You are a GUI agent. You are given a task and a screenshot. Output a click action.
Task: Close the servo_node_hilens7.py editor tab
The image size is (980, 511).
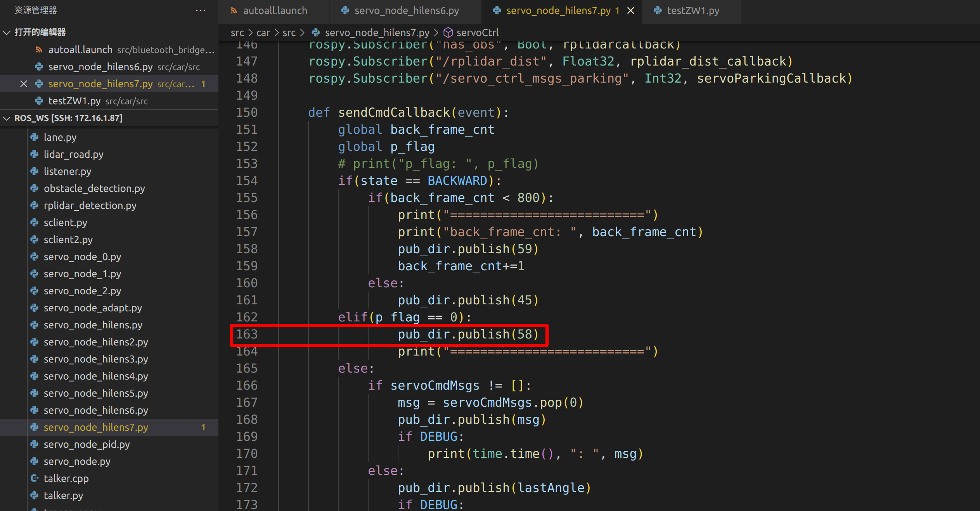[x=631, y=10]
